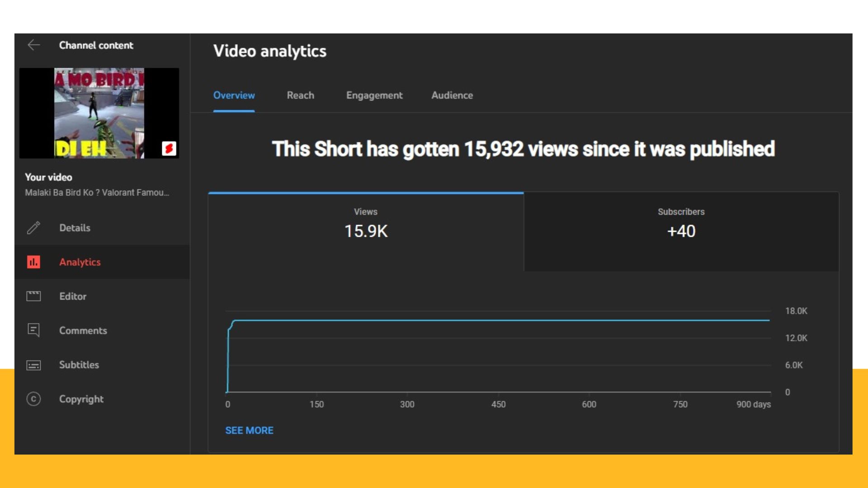Click the Comments label in the sidebar

click(83, 330)
